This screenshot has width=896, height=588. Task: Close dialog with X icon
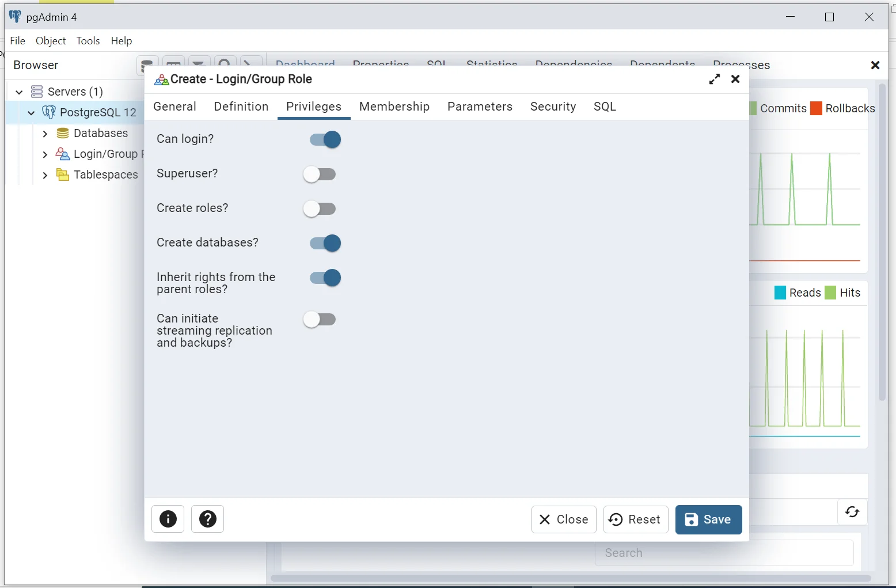click(x=735, y=79)
